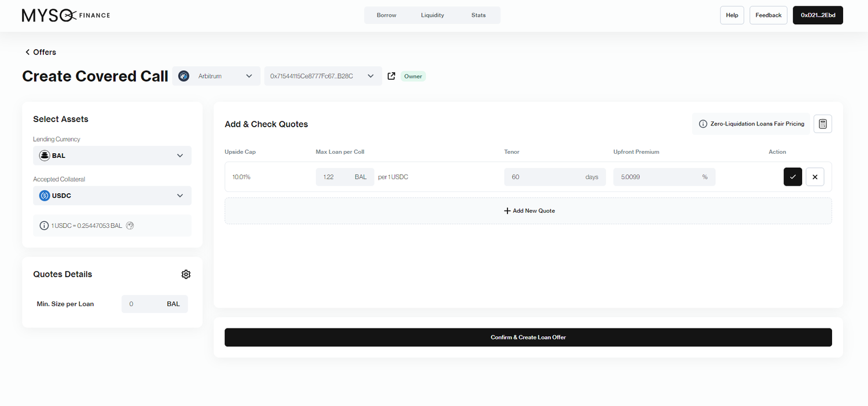Screen dimensions: 868x406
Task: Open the external link icon beside address
Action: (391, 76)
